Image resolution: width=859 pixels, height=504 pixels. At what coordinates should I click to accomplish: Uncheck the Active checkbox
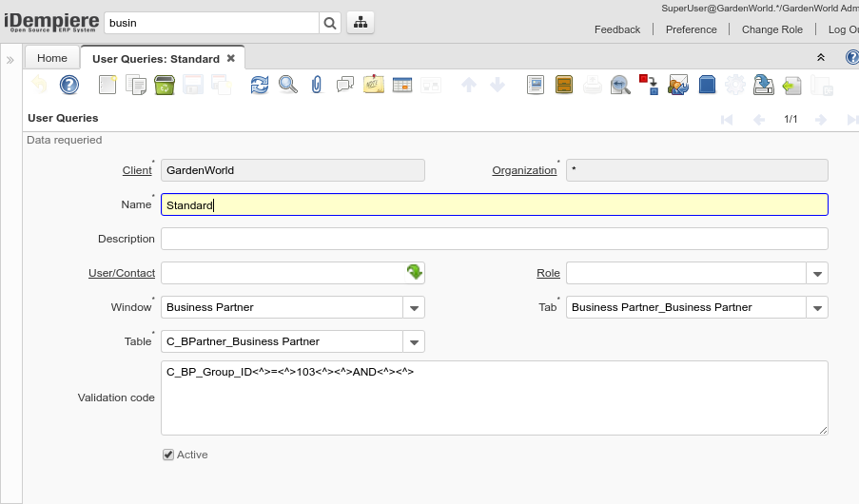(168, 455)
